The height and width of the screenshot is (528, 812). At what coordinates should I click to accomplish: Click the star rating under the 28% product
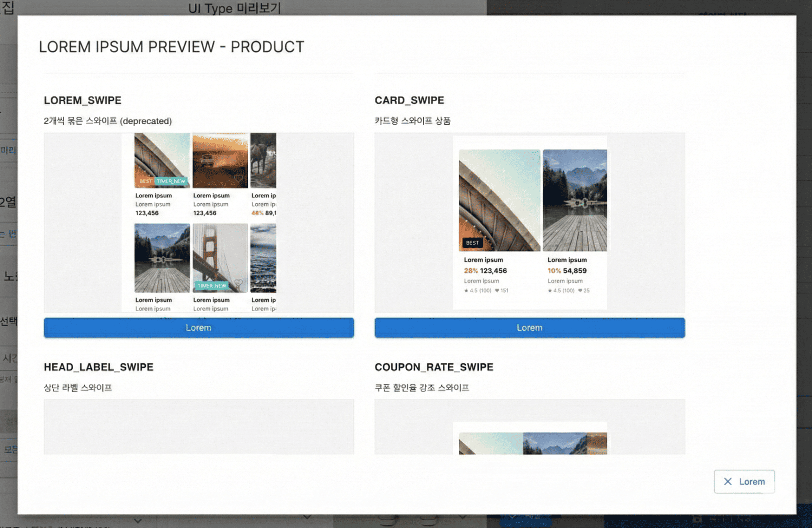click(478, 290)
